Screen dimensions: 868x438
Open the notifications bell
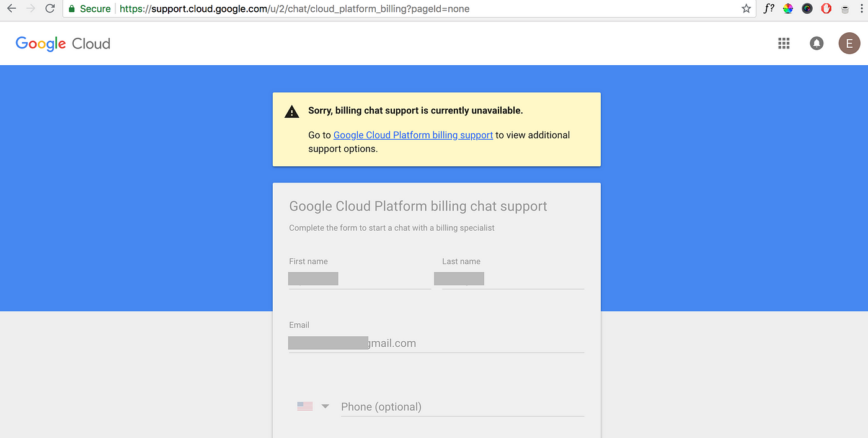click(x=817, y=43)
